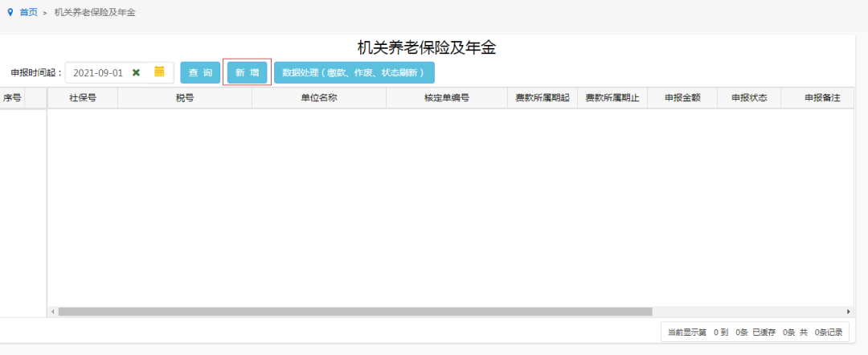Viewport: 868px width, 355px height.
Task: Click the 查询 button
Action: [x=200, y=72]
